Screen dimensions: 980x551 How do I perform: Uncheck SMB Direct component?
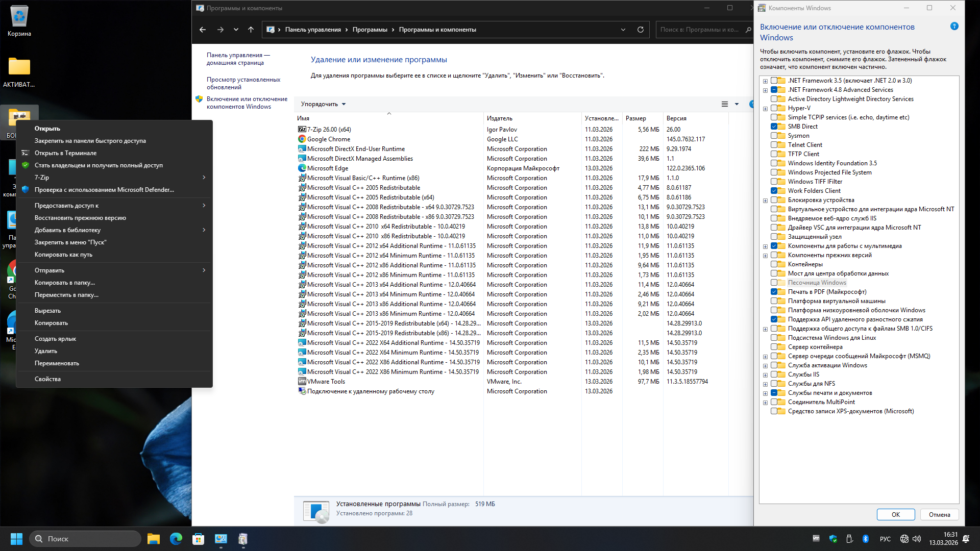point(774,127)
